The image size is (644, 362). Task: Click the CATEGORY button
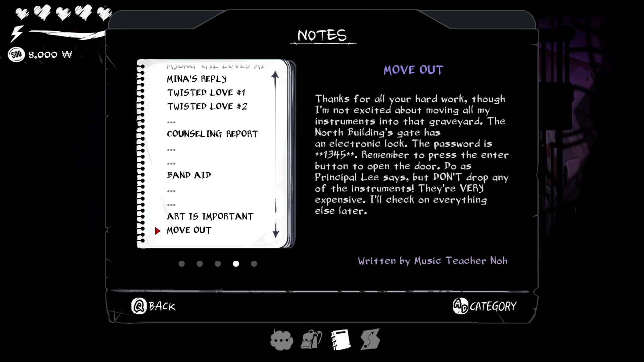click(485, 306)
